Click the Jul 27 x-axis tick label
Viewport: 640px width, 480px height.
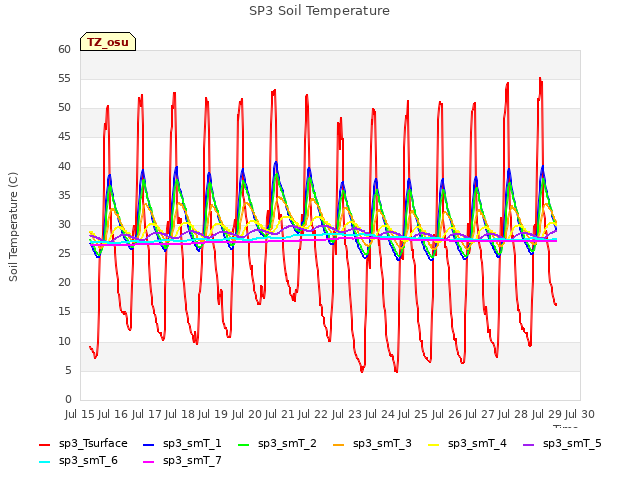480,414
